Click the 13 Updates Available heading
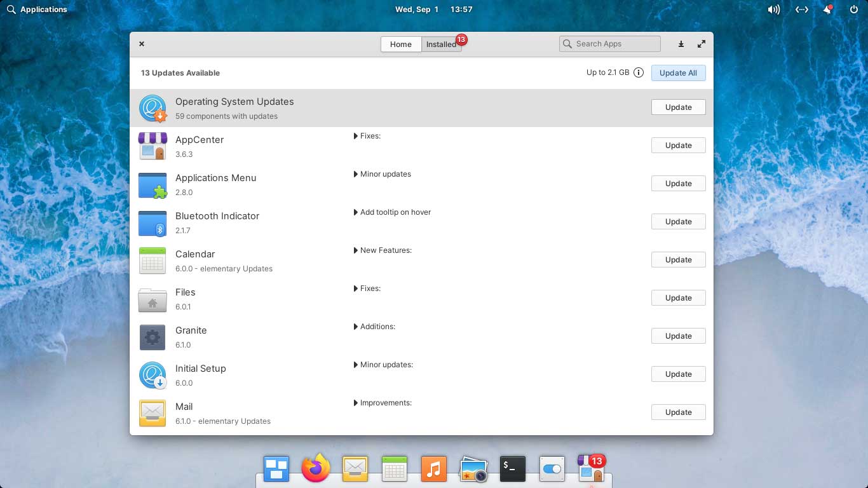Image resolution: width=868 pixels, height=488 pixels. coord(180,73)
